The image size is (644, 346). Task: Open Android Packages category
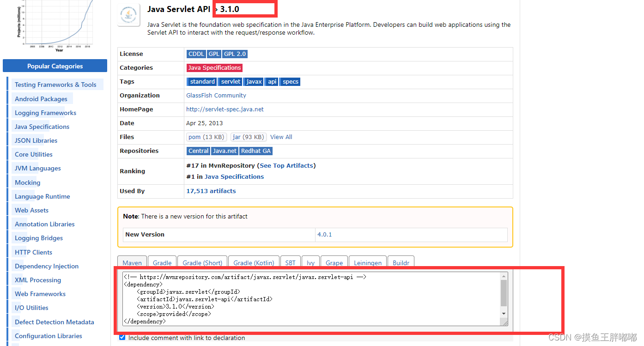click(x=41, y=99)
